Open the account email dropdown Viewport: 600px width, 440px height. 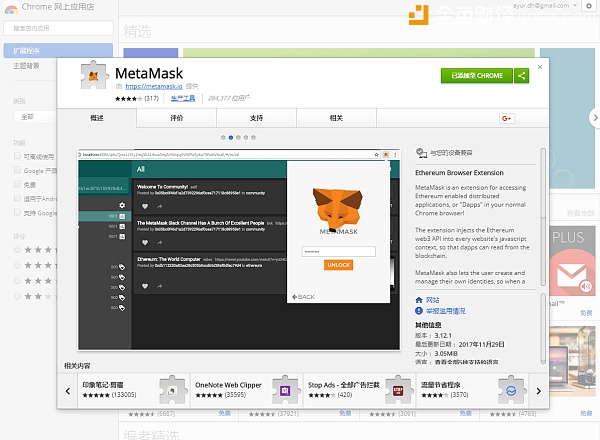545,5
